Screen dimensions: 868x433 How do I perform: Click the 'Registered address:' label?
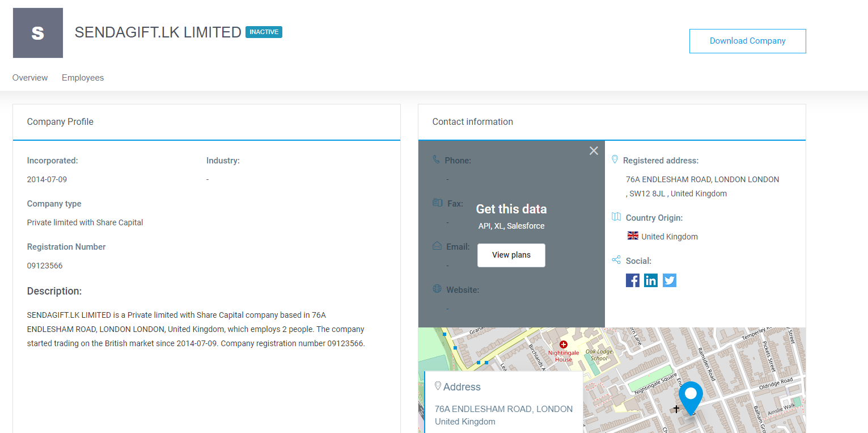tap(661, 161)
